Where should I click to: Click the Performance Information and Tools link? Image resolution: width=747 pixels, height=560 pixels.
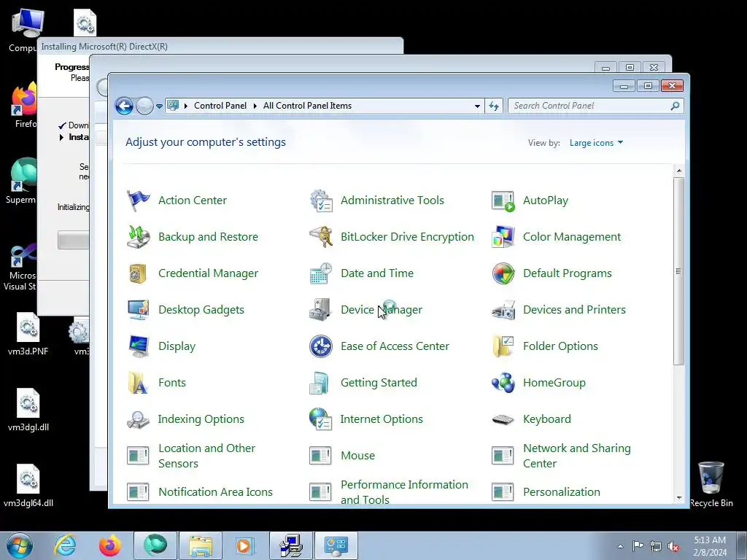pos(404,492)
